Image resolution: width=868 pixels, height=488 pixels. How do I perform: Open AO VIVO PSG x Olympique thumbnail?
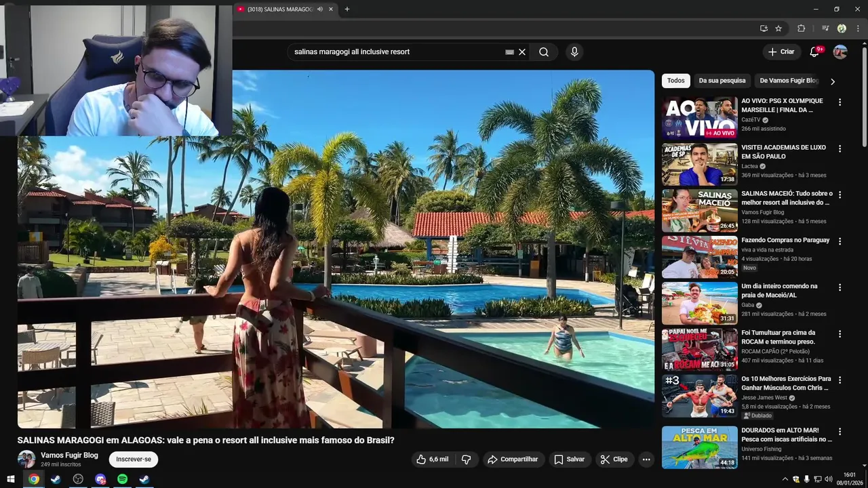[x=699, y=118]
